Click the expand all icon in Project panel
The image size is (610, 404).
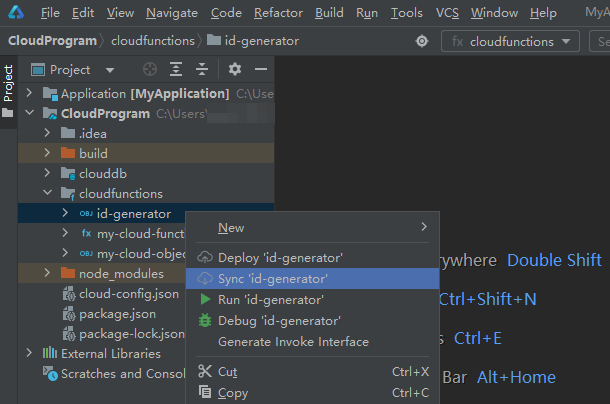tap(176, 70)
